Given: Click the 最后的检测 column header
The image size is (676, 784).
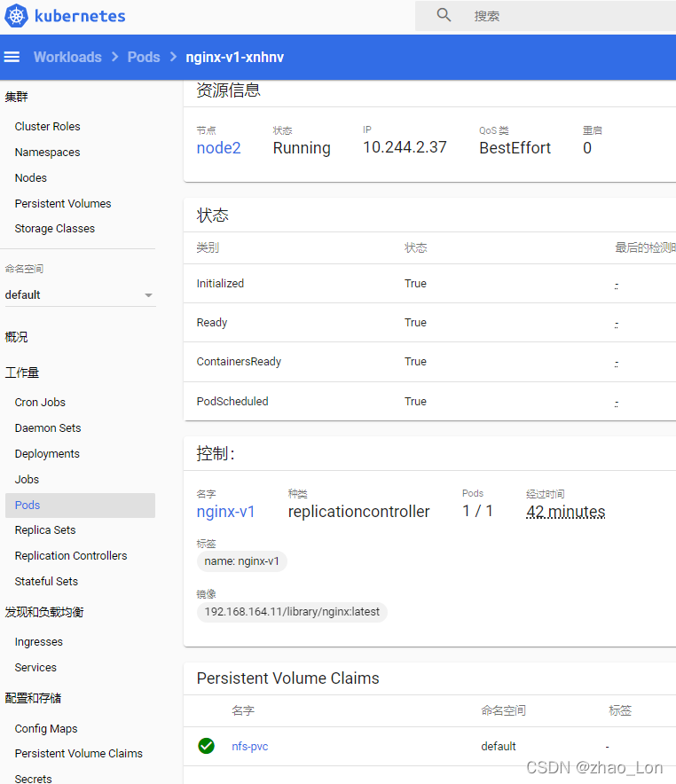Looking at the screenshot, I should (645, 247).
